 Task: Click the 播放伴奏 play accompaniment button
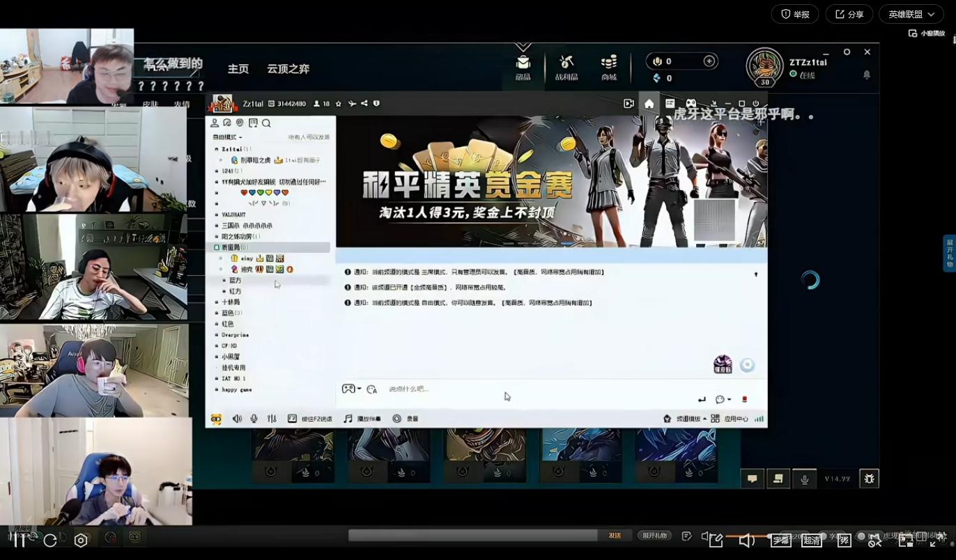362,419
